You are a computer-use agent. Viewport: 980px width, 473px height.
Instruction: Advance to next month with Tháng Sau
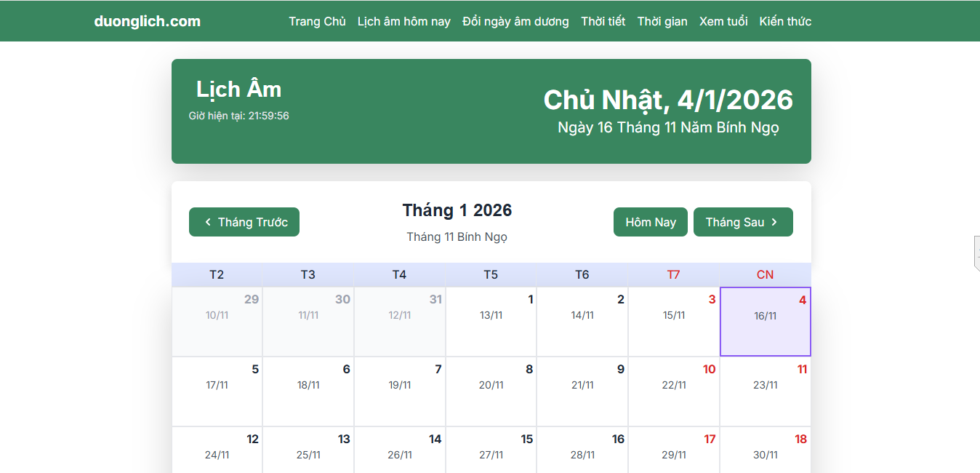coord(743,222)
